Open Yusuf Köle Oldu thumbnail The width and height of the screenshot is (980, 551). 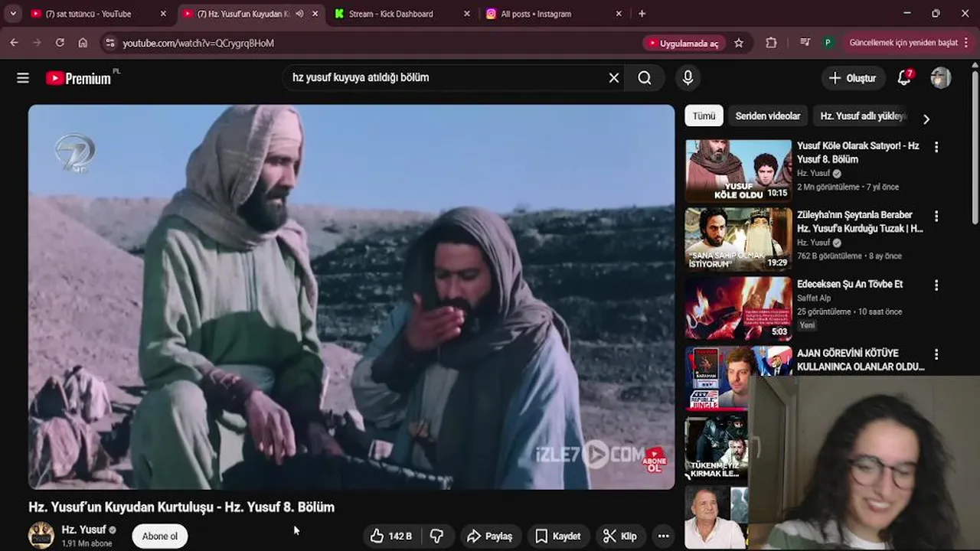coord(738,170)
